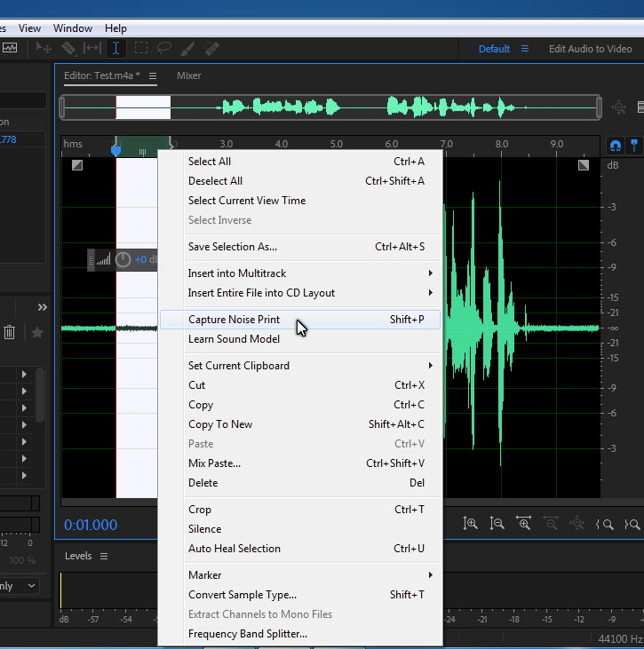Toggle the snapping magnet icon
This screenshot has height=649, width=644.
pos(615,144)
